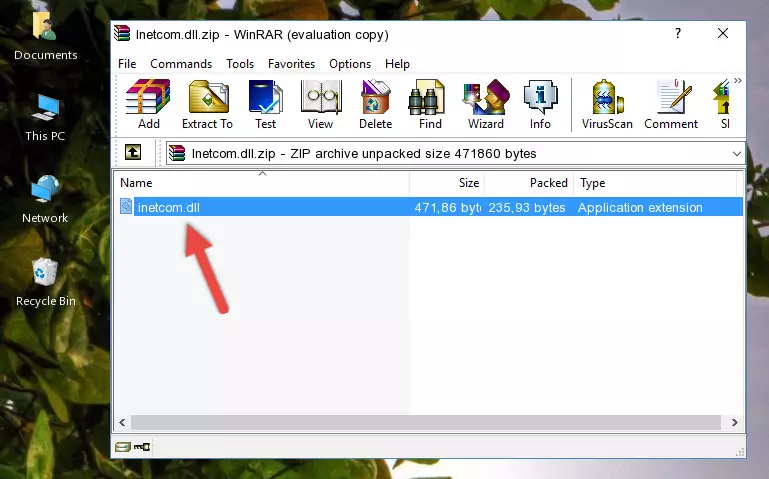Click the inetcom.dll file icon
This screenshot has height=479, width=769.
click(x=126, y=207)
